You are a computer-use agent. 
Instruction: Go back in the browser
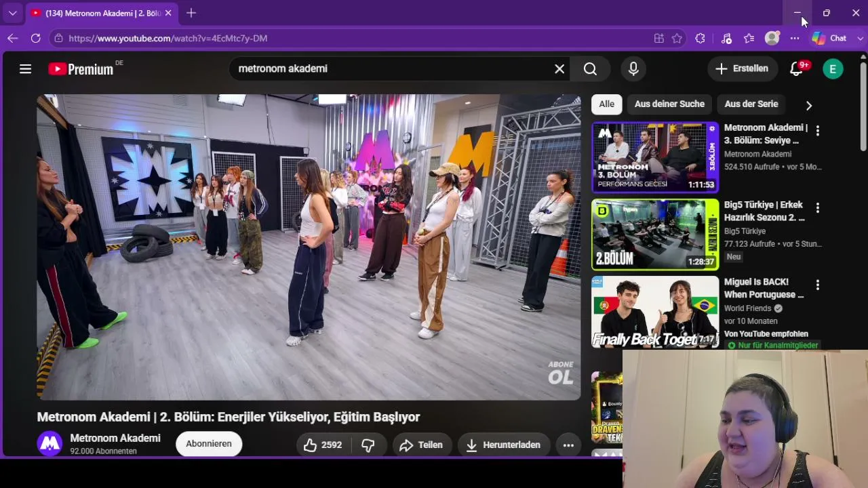[12, 38]
